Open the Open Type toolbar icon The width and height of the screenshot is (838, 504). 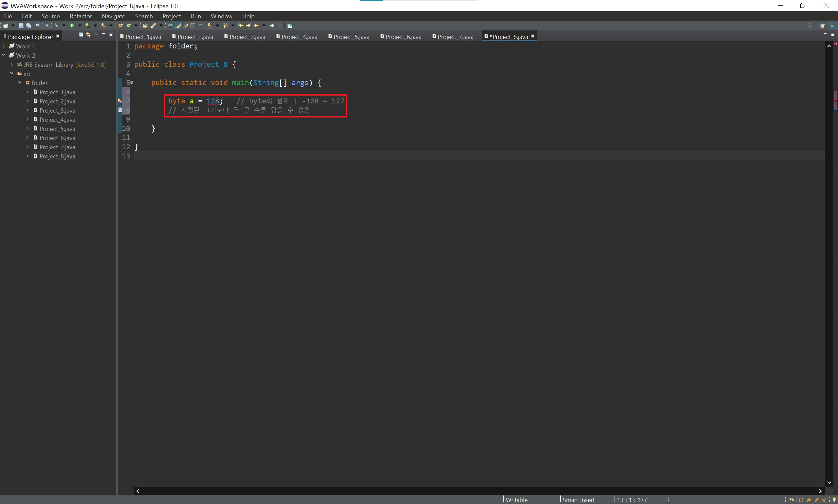145,26
